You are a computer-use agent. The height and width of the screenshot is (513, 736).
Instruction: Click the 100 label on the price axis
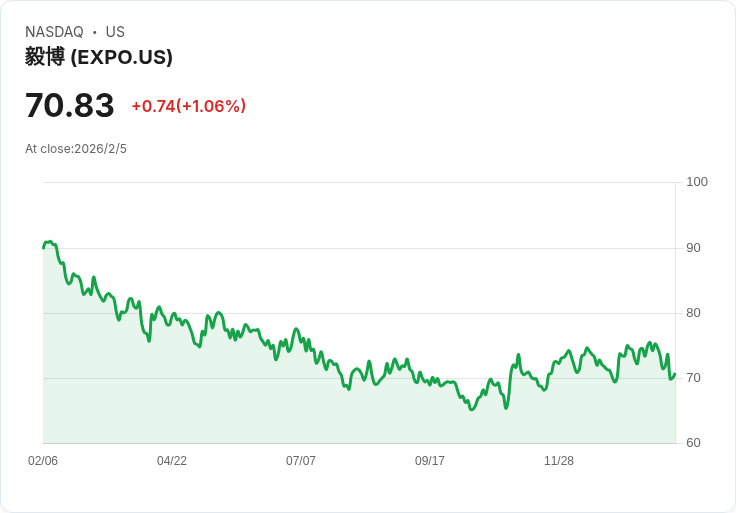click(x=697, y=182)
